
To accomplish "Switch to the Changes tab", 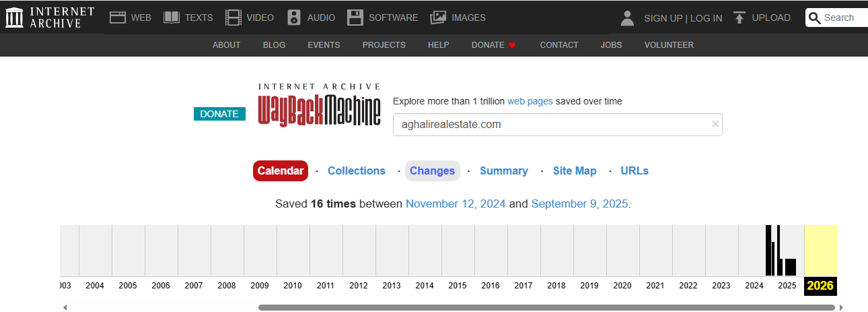I will (x=432, y=170).
